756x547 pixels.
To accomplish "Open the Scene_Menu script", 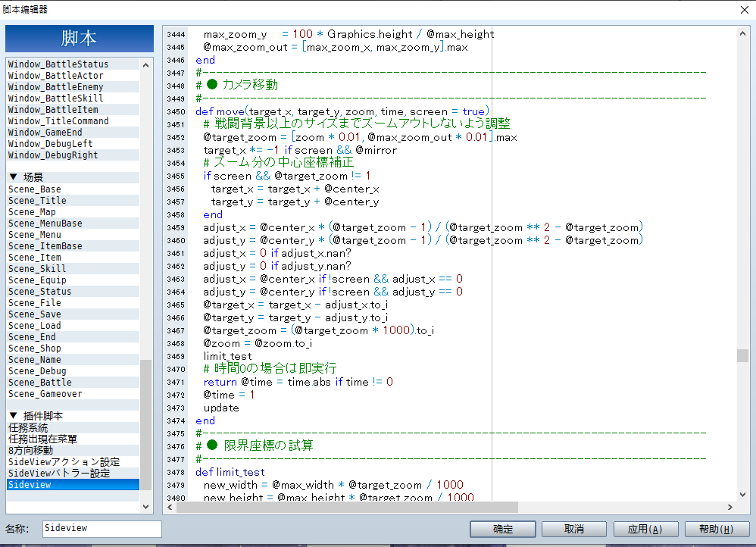I will coord(73,235).
